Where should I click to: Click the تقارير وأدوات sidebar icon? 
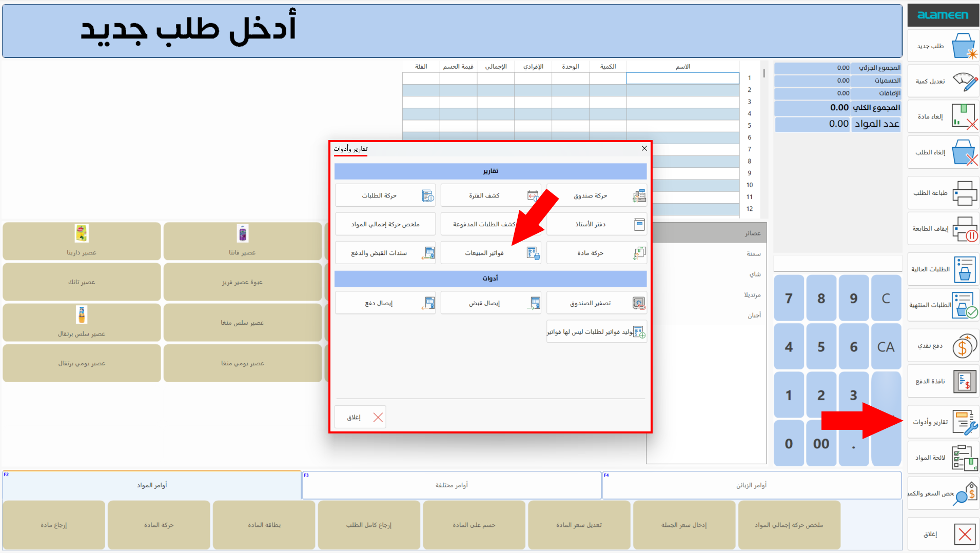point(966,422)
